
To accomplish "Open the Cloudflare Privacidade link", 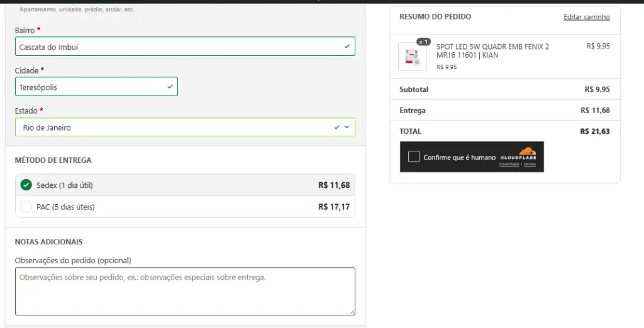I will (509, 164).
